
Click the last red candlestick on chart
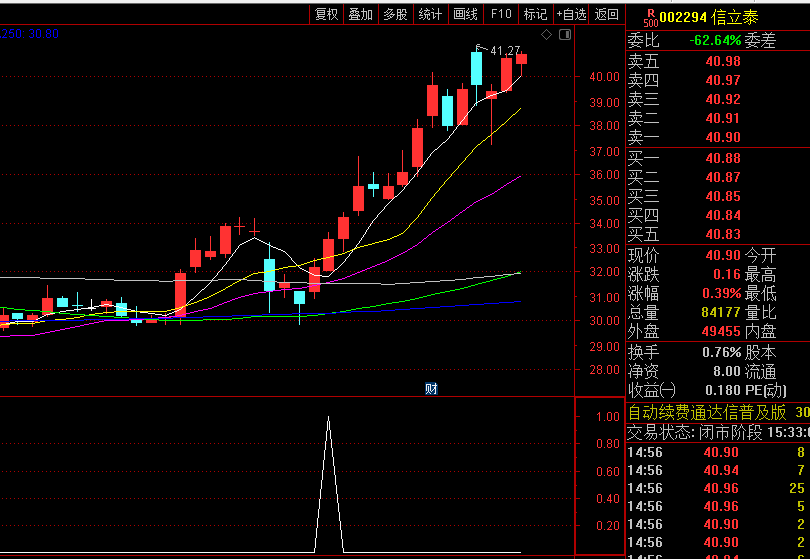point(521,58)
